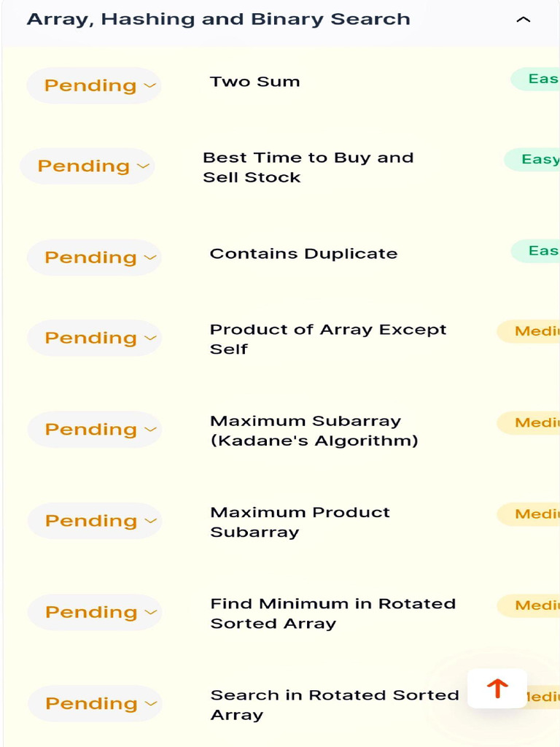Viewport: 560px width, 747px height.
Task: Open the Contains Duplicate problem
Action: (303, 254)
